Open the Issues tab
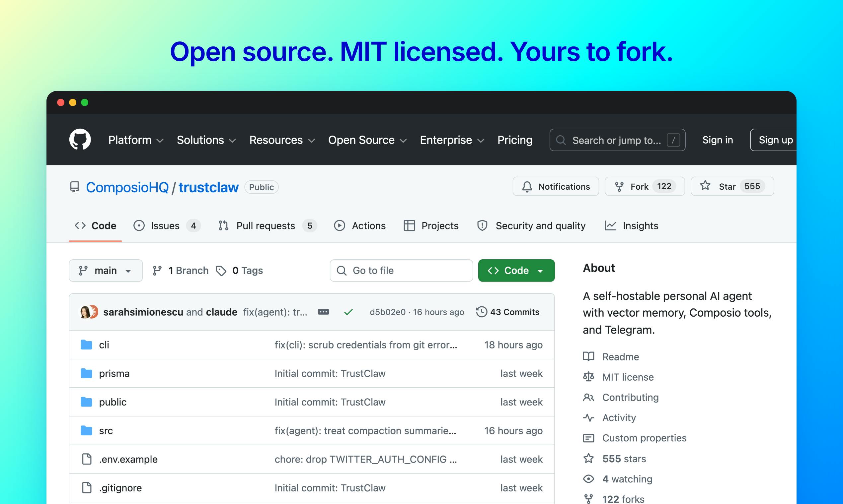The width and height of the screenshot is (843, 504). [167, 226]
